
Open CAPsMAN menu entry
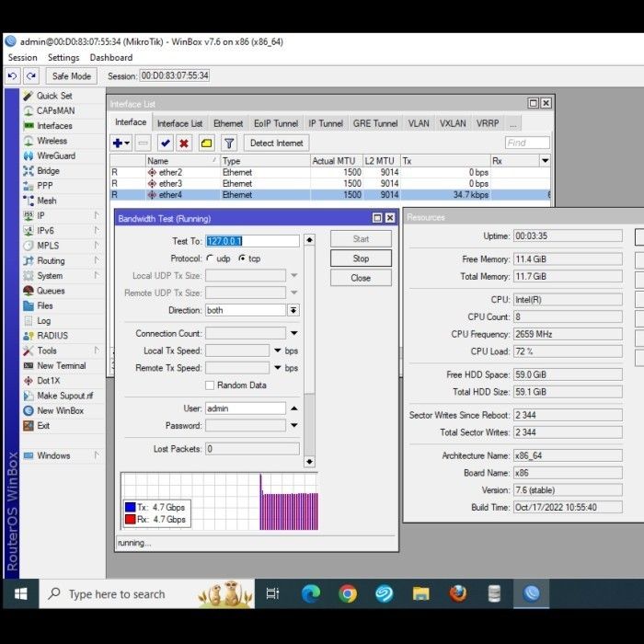pyautogui.click(x=55, y=111)
